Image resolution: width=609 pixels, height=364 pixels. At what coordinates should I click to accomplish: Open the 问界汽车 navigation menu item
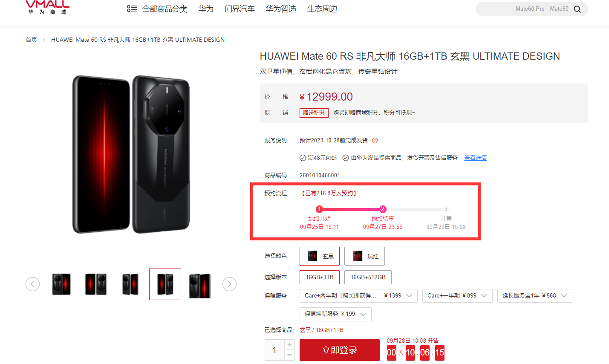(x=240, y=9)
